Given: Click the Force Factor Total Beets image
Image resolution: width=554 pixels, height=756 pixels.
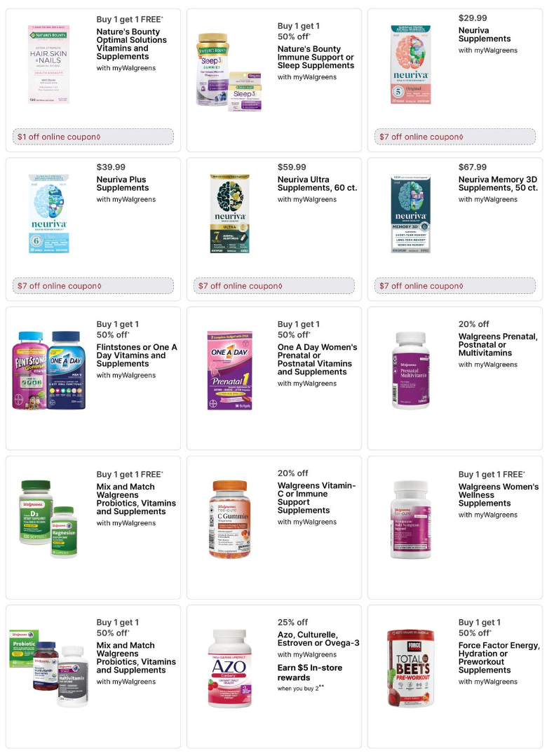Looking at the screenshot, I should click(x=411, y=668).
